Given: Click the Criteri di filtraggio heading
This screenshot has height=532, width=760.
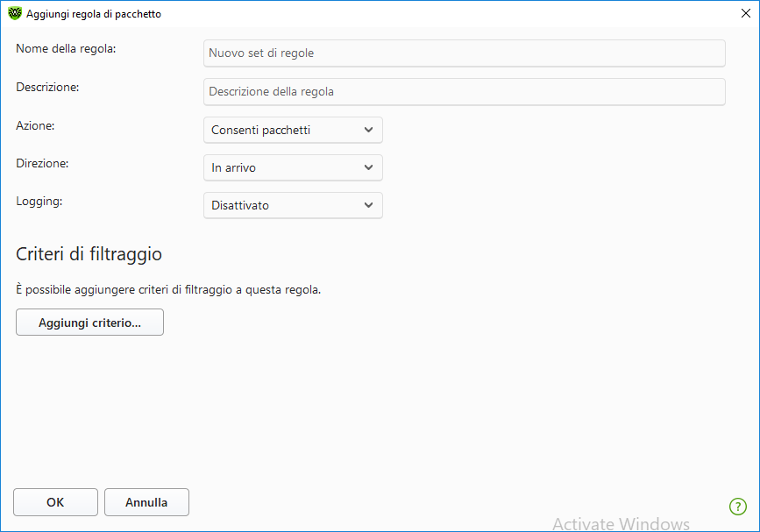Looking at the screenshot, I should click(89, 254).
